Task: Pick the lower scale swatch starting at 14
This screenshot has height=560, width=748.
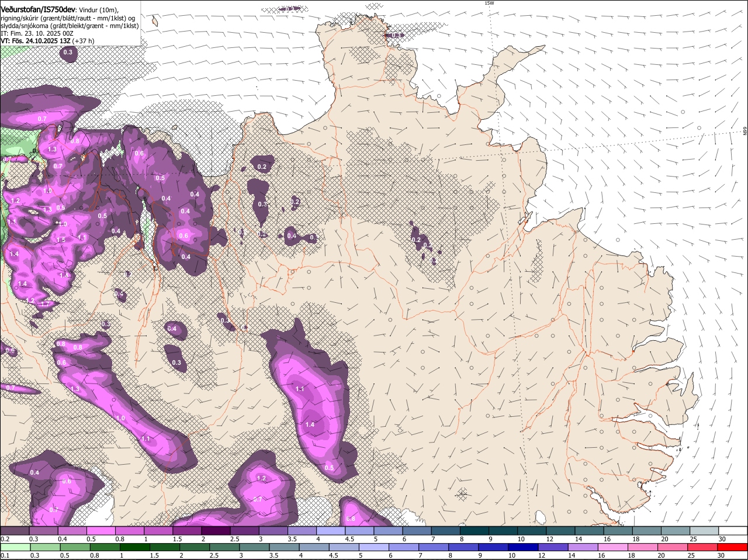Action: pyautogui.click(x=583, y=548)
